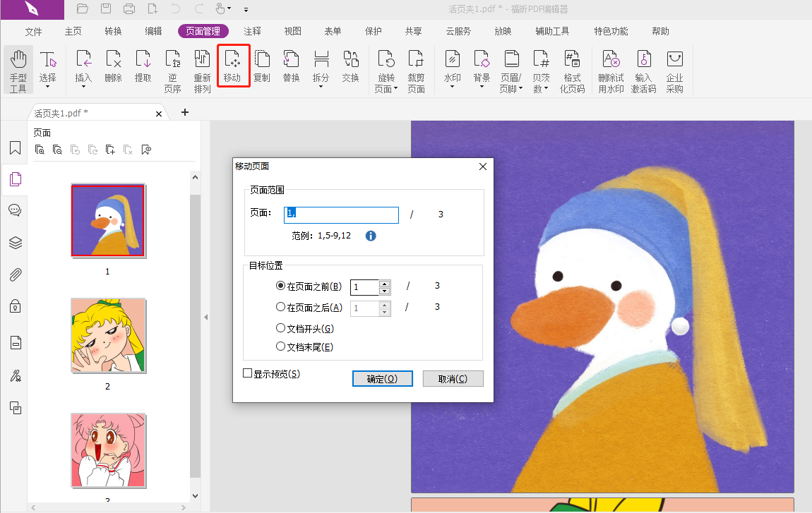Image resolution: width=812 pixels, height=513 pixels.
Task: Click the 取消(C) button
Action: point(453,379)
